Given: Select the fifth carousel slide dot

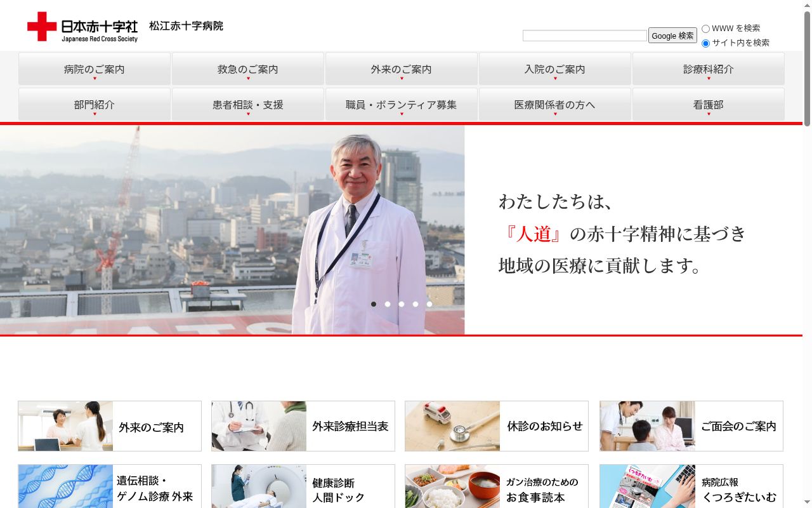Looking at the screenshot, I should (x=429, y=304).
